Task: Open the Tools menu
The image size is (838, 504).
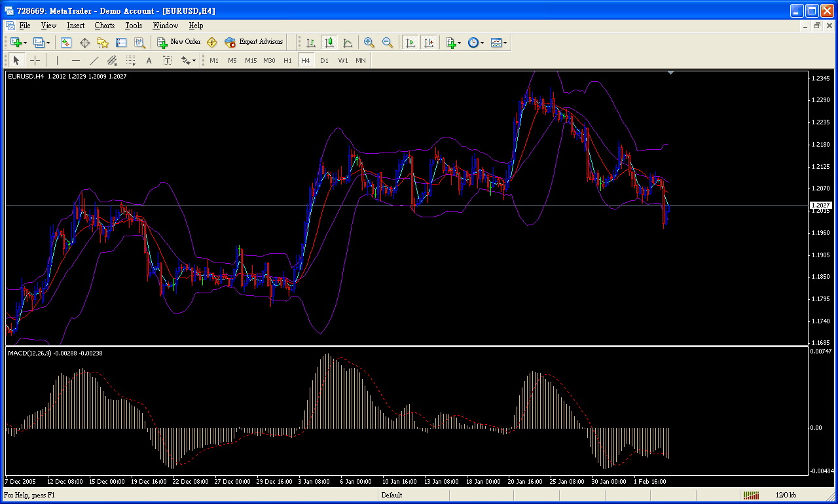Action: click(x=134, y=26)
